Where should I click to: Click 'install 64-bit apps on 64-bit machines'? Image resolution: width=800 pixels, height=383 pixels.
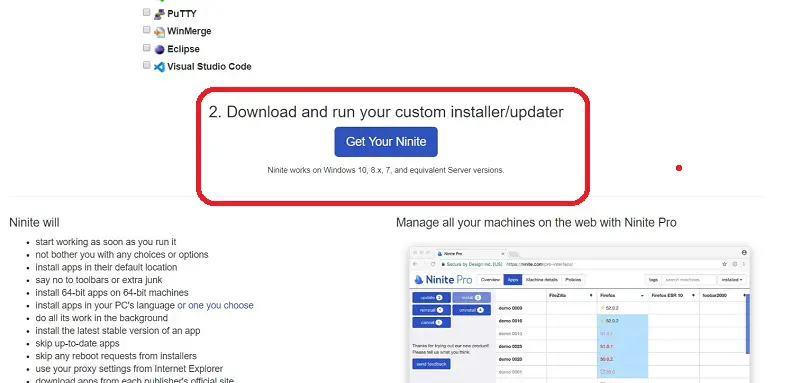(112, 293)
